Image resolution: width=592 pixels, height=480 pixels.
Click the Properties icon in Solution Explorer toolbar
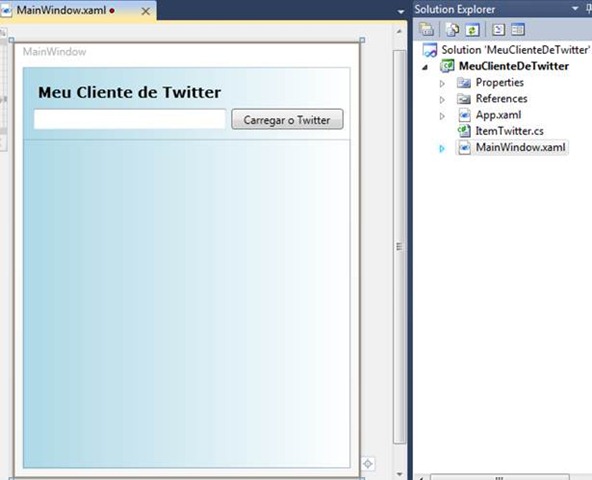pyautogui.click(x=427, y=29)
